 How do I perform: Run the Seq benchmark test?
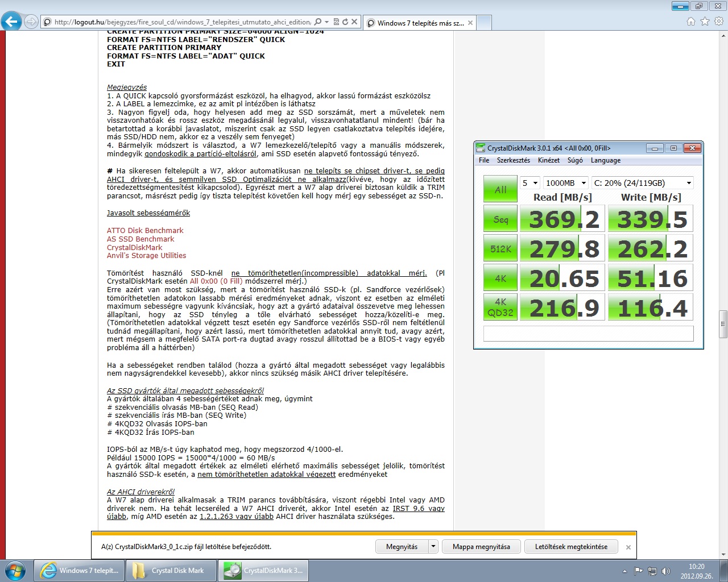click(x=500, y=219)
